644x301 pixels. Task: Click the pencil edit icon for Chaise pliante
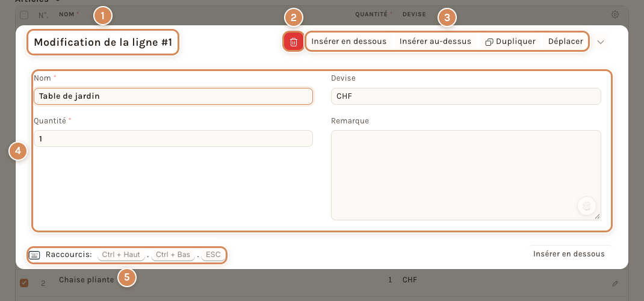pyautogui.click(x=615, y=284)
